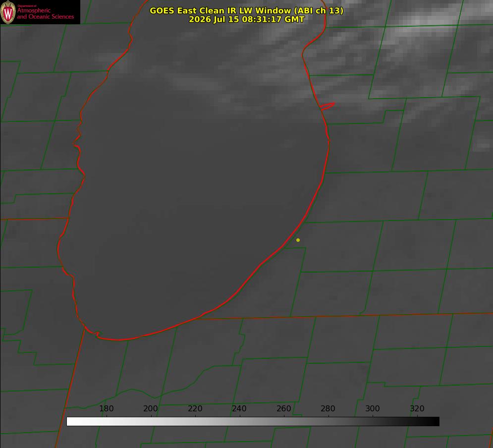
Task: Click the small notch on the lake's southern shoreline
Action: [98, 334]
